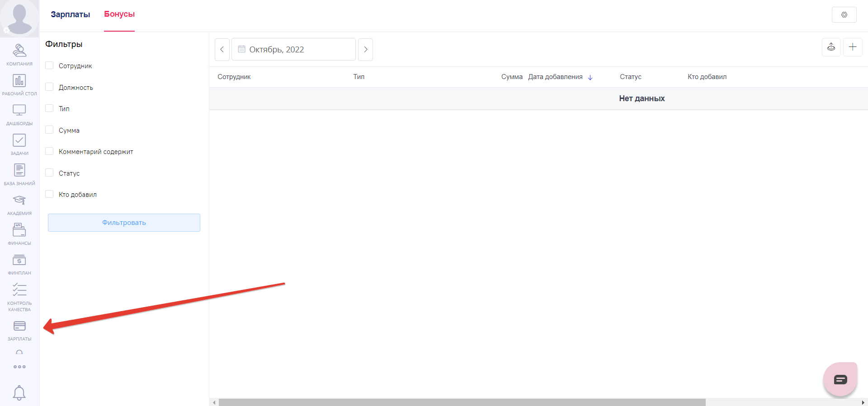This screenshot has height=406, width=868.
Task: Click the horizontal scrollbar at bottom
Action: (x=461, y=402)
